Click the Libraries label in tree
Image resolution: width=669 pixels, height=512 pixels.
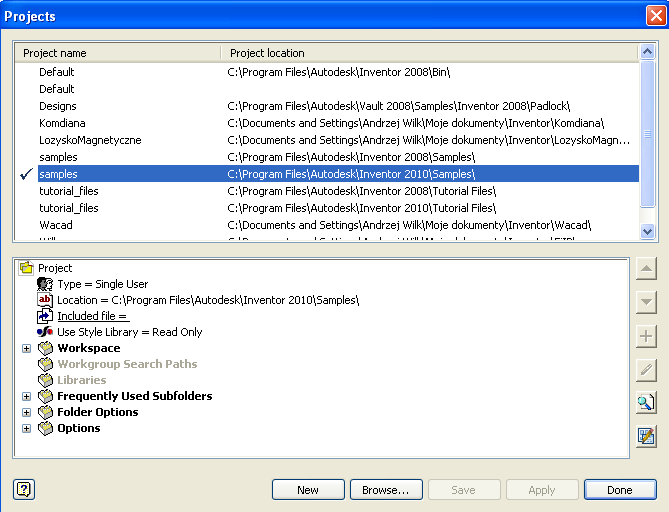tap(81, 380)
